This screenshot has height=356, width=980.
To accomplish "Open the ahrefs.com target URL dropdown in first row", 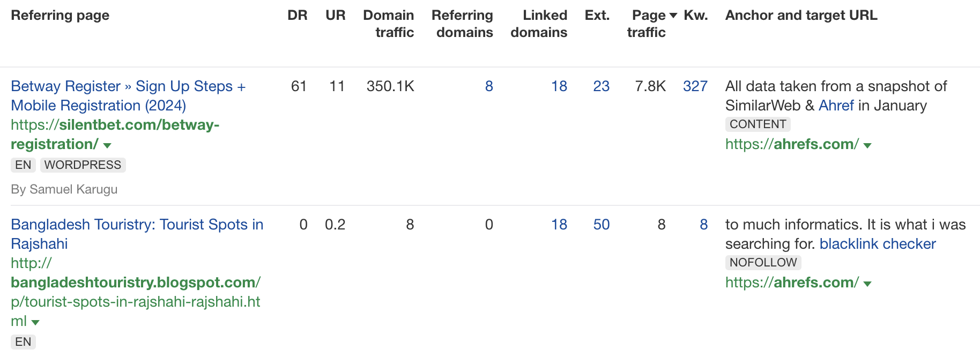I will pos(868,145).
